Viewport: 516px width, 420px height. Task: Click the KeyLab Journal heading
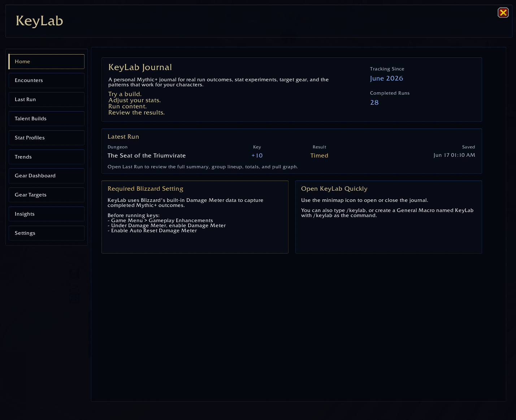(x=140, y=68)
